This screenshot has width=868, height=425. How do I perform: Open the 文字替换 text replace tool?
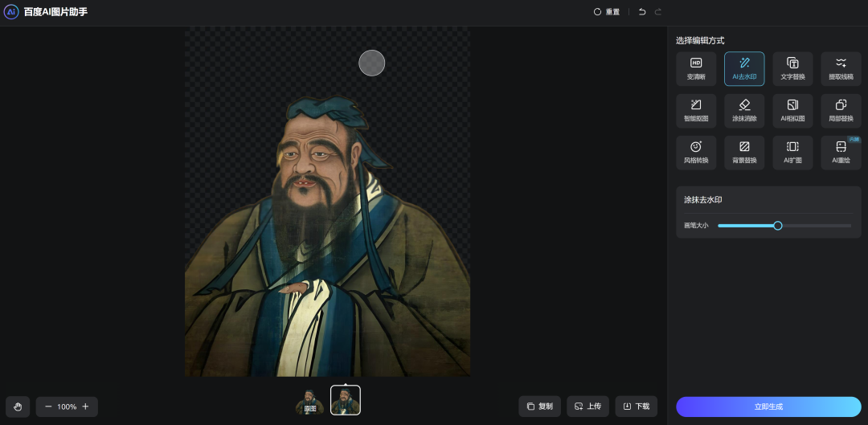[792, 68]
